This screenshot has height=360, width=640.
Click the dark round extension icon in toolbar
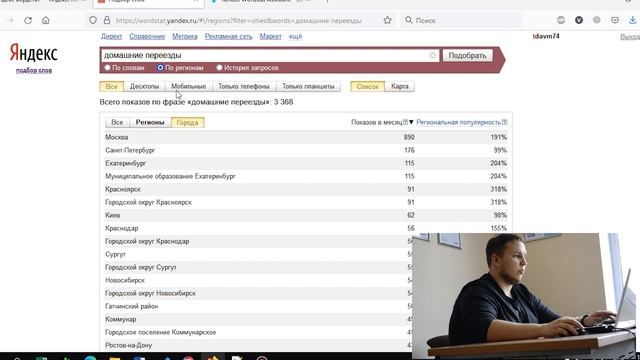[579, 20]
